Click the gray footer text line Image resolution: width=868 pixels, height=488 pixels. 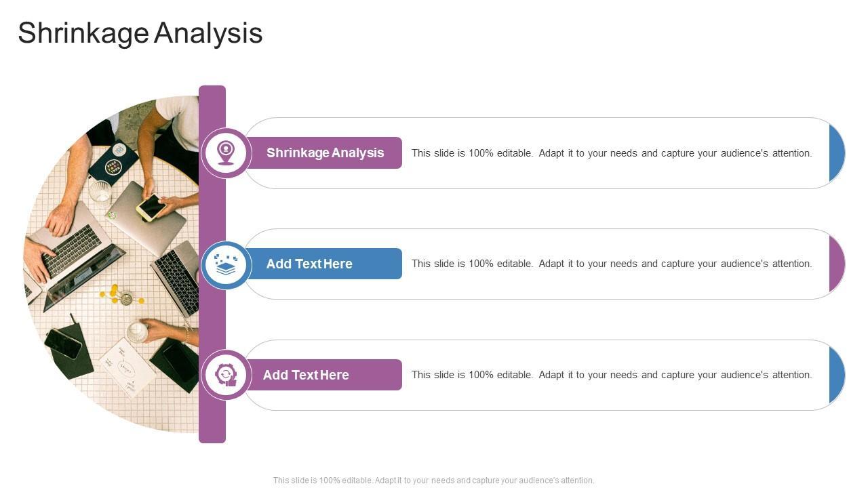(x=433, y=481)
